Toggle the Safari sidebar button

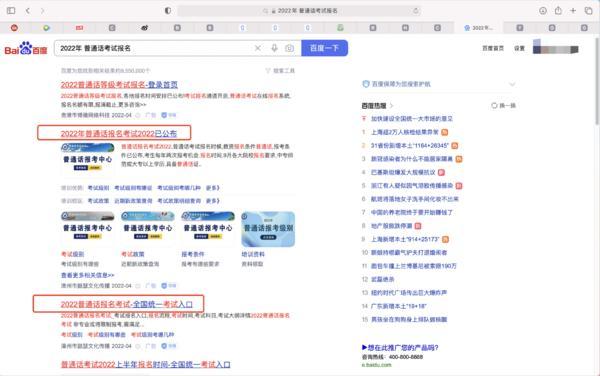point(11,11)
